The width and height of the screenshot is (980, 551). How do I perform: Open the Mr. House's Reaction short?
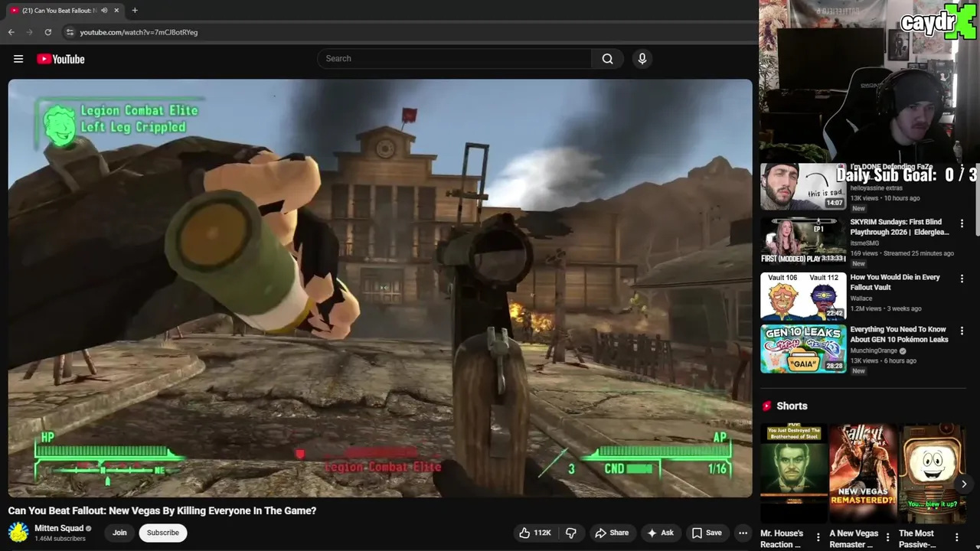pos(794,474)
